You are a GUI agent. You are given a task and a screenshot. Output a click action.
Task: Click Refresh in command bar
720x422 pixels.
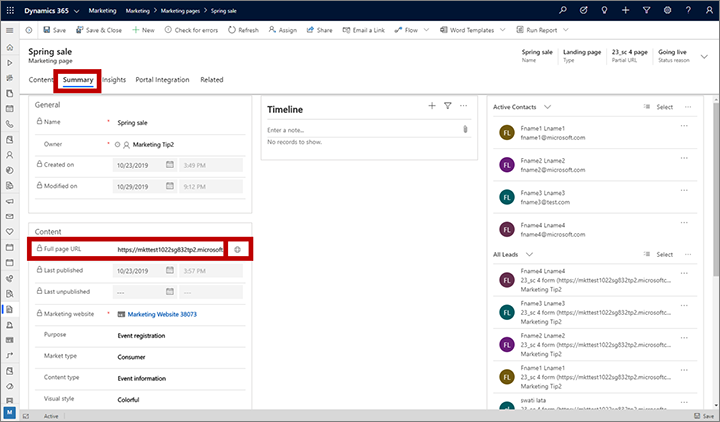244,30
